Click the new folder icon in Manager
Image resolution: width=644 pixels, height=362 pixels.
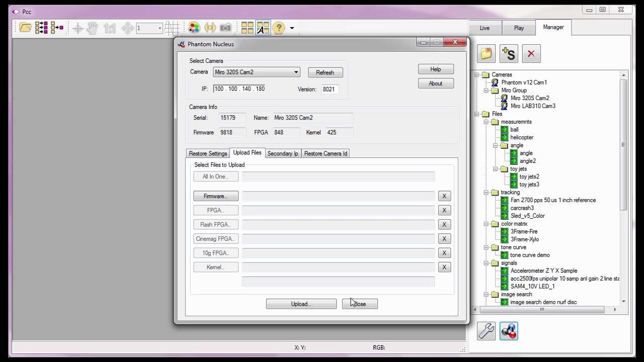tap(487, 54)
